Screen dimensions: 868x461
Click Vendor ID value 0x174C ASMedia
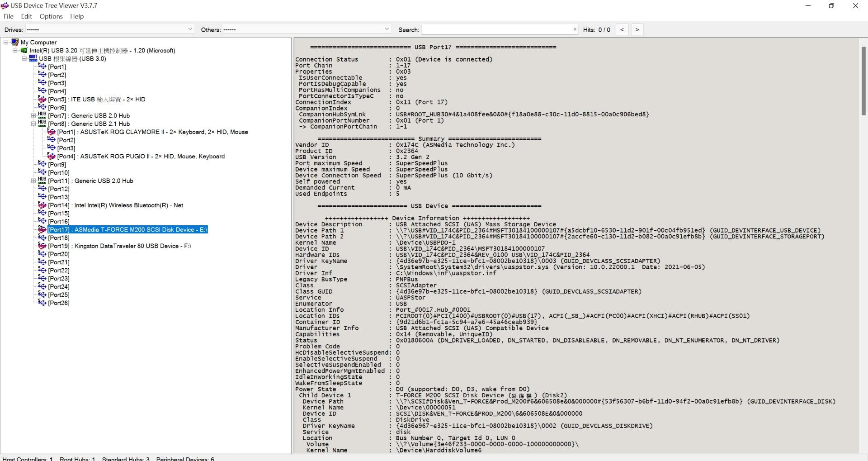click(455, 145)
